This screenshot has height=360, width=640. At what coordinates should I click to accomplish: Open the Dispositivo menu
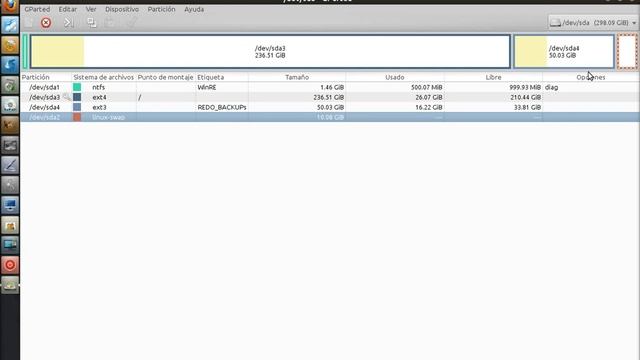[x=122, y=9]
